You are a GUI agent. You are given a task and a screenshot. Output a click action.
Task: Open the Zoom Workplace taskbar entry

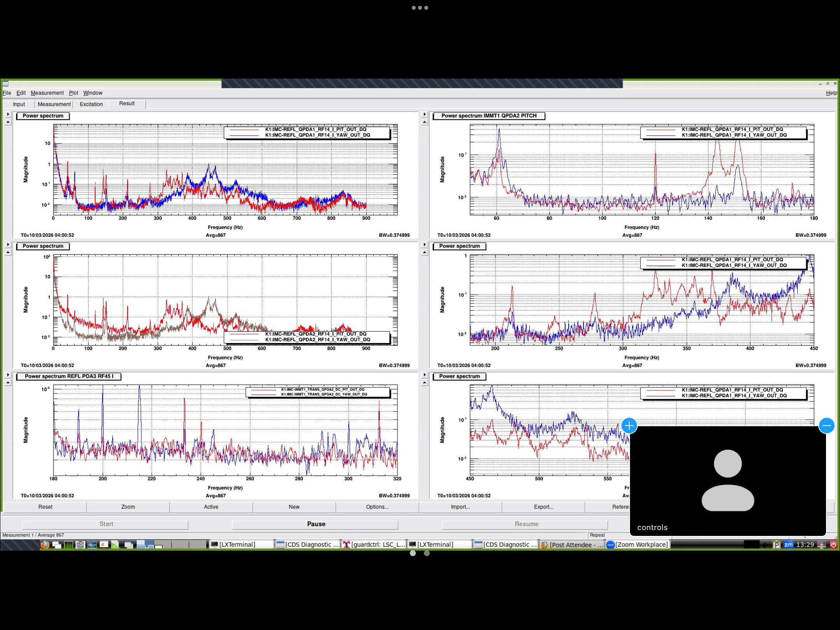637,544
